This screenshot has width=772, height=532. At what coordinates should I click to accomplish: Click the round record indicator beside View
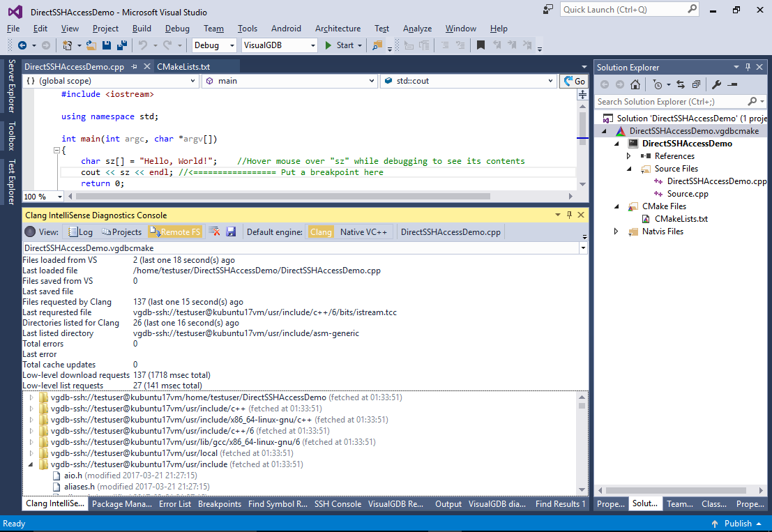[30, 231]
